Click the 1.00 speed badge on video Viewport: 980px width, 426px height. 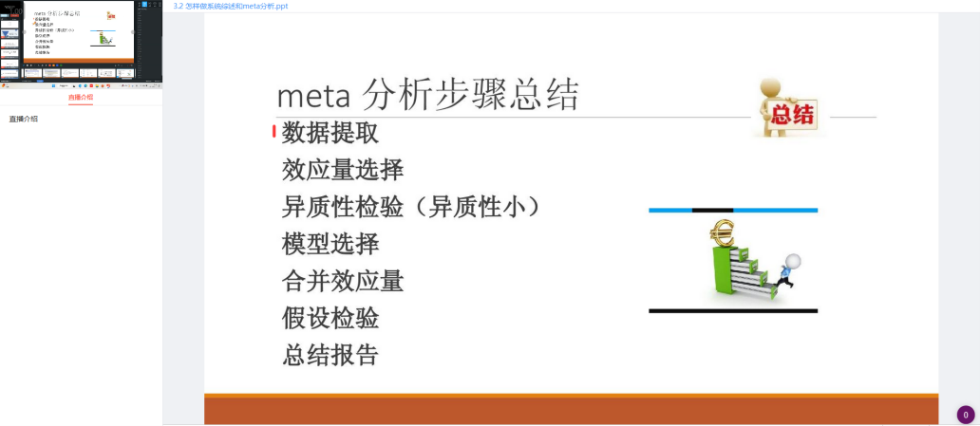tap(15, 10)
